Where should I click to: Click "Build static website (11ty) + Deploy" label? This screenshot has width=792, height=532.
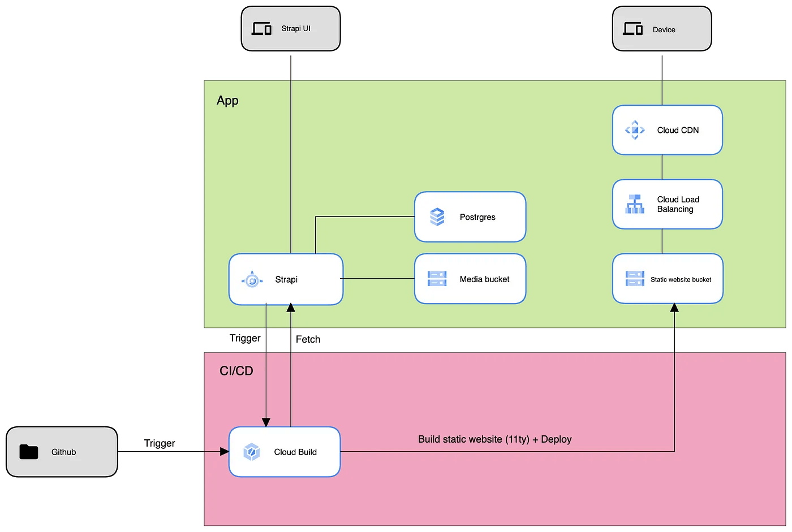(x=495, y=439)
